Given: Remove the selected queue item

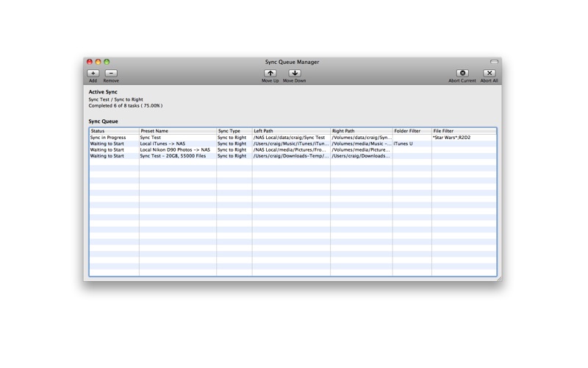Looking at the screenshot, I should point(111,73).
